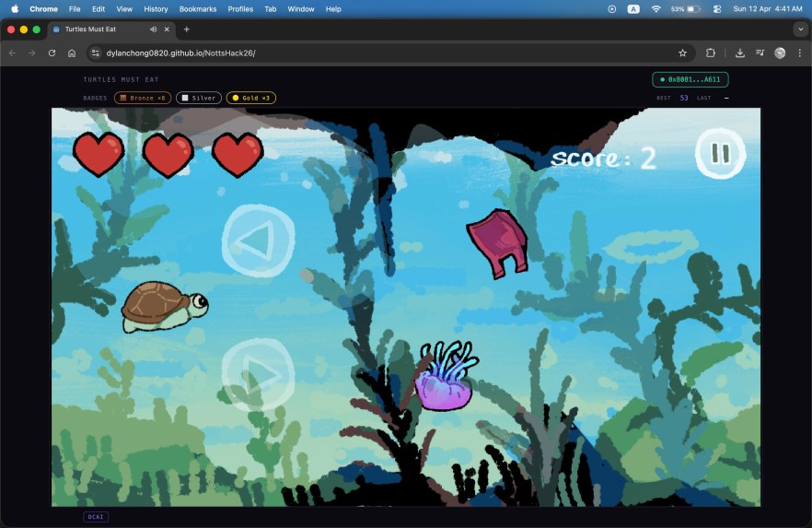Open the Chrome Extensions puzzle icon

click(711, 53)
